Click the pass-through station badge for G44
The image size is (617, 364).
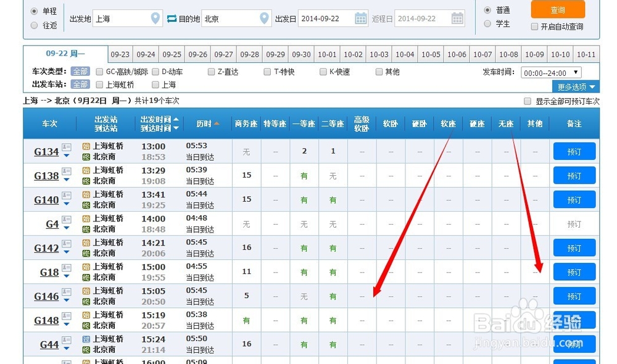point(86,339)
